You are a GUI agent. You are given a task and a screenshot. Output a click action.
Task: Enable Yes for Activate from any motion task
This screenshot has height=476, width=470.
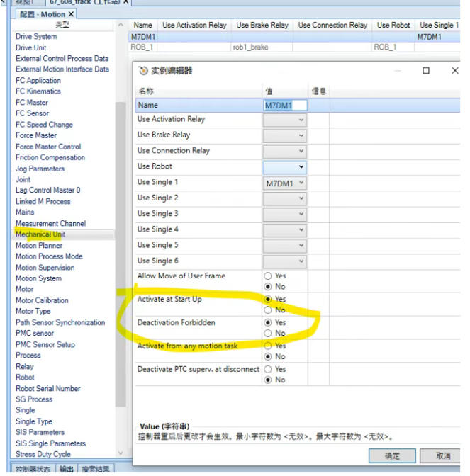(267, 346)
